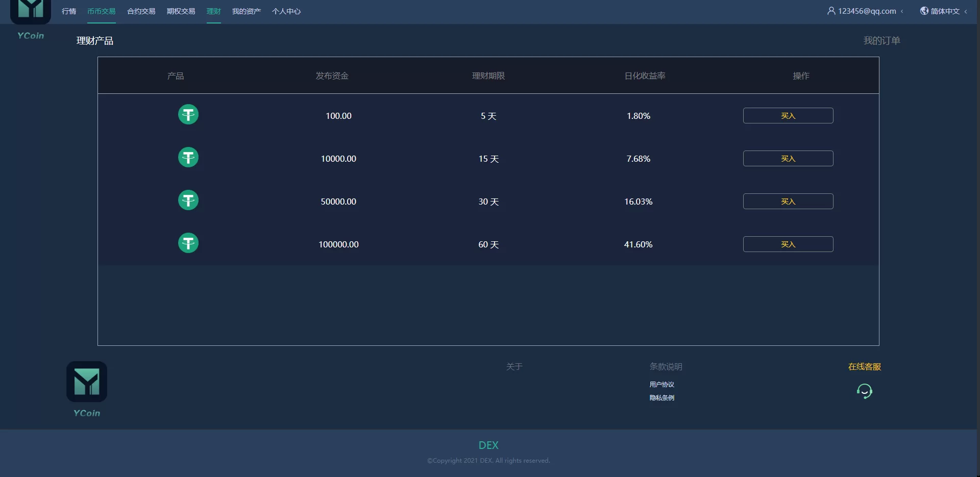980x477 pixels.
Task: Click the YCoin logo in the footer
Action: [87, 382]
